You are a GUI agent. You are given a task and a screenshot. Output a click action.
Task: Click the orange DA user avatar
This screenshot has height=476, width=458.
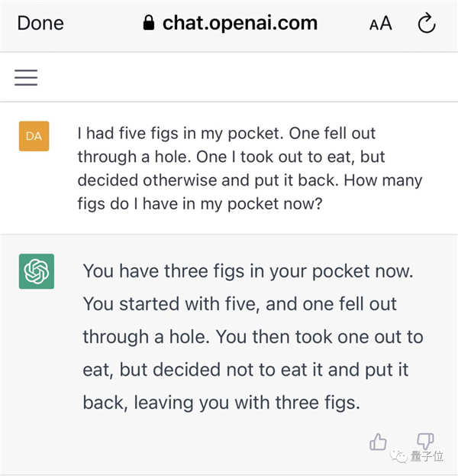tap(34, 136)
